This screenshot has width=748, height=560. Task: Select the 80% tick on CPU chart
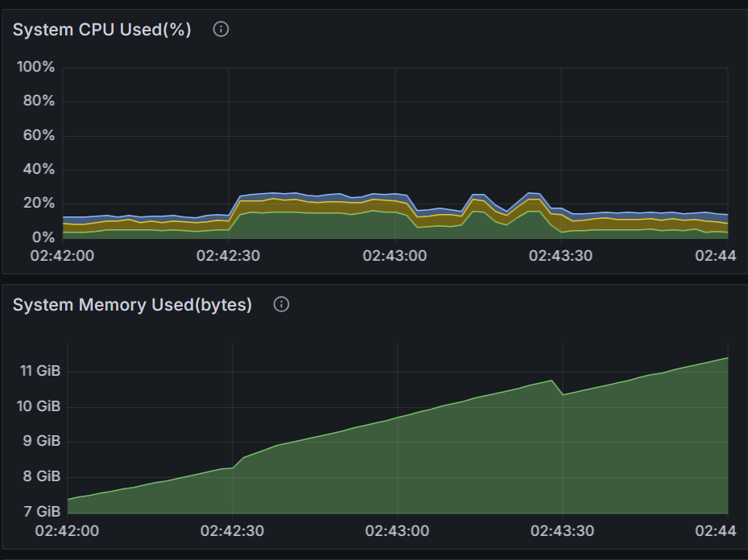[x=37, y=101]
